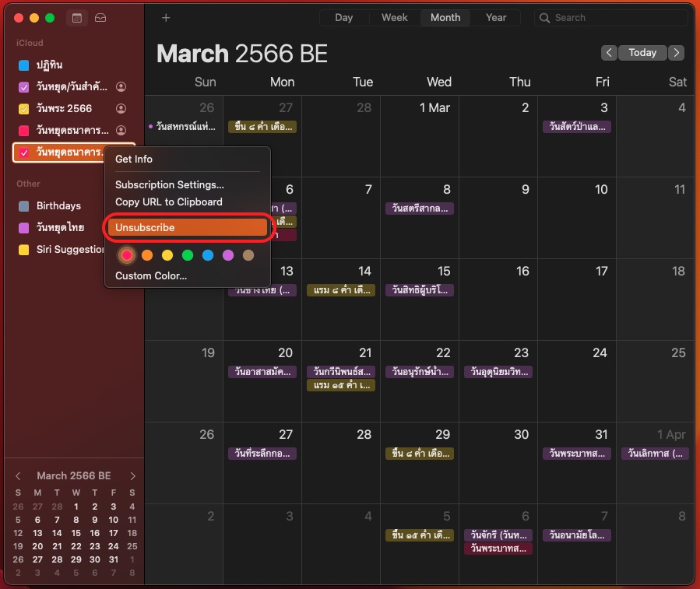Screen dimensions: 700x589
Task: Go to previous month with left arrow
Action: pyautogui.click(x=609, y=53)
